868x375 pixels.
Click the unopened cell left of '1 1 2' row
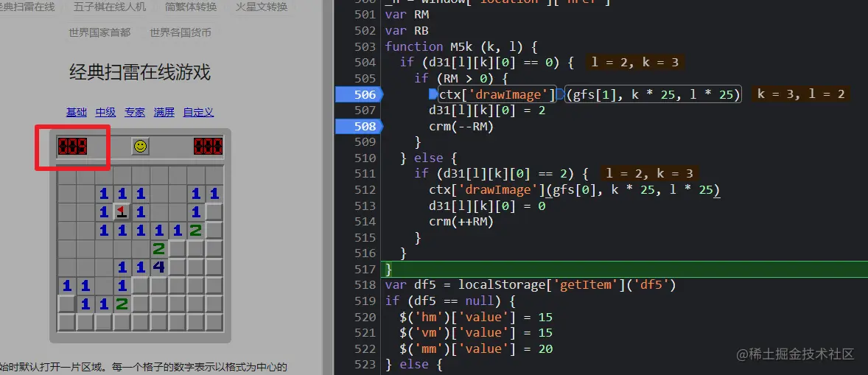(66, 304)
